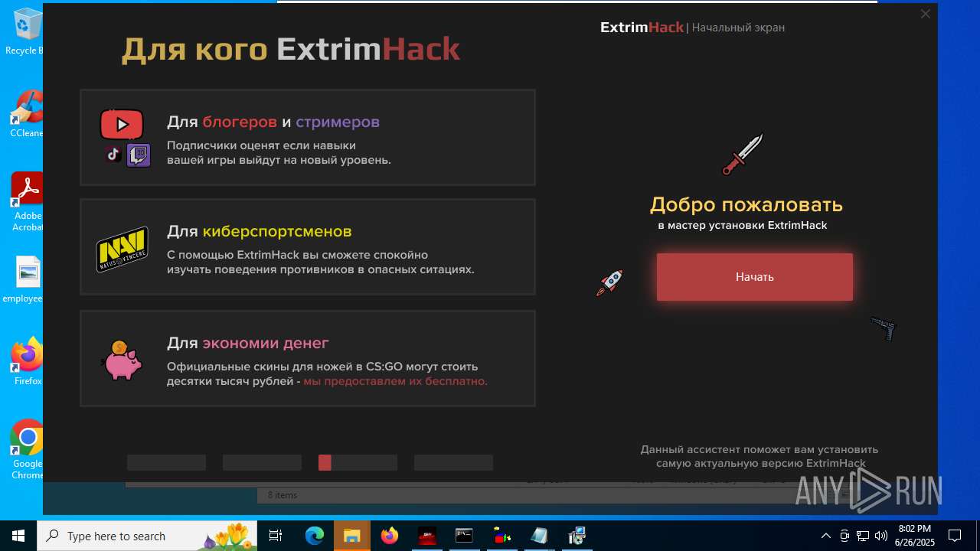Screen dimensions: 980x551
Task: Click the pink piggy bank icon
Action: (122, 360)
